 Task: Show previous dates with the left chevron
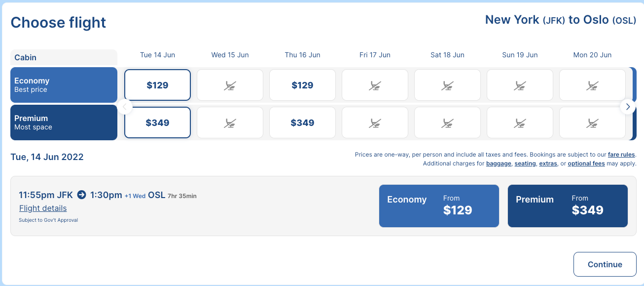(x=125, y=106)
